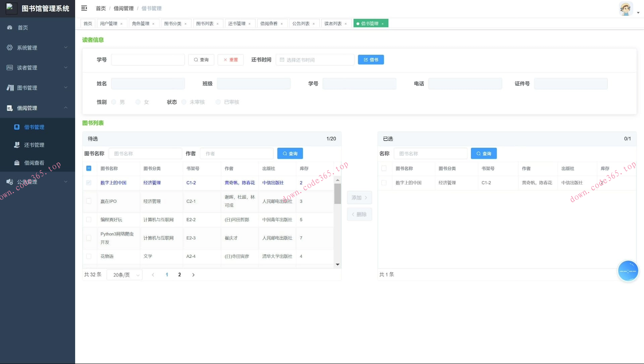Click the 系统管理 gear icon
This screenshot has height=364, width=644.
click(x=10, y=48)
